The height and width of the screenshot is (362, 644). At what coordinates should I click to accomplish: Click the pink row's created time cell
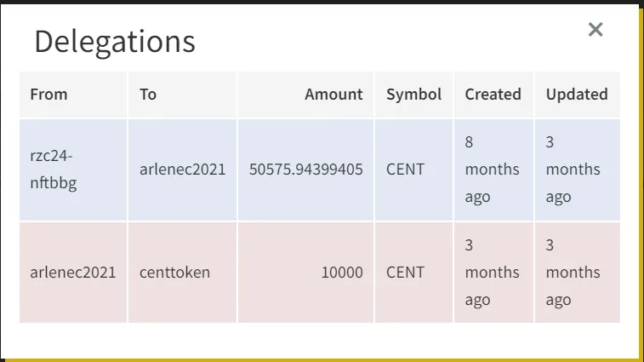click(493, 273)
